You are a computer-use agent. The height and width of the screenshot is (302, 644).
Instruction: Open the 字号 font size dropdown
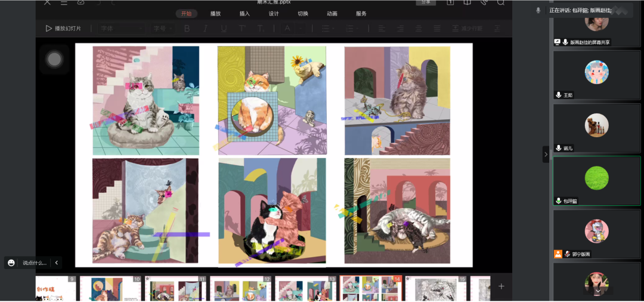pos(163,29)
